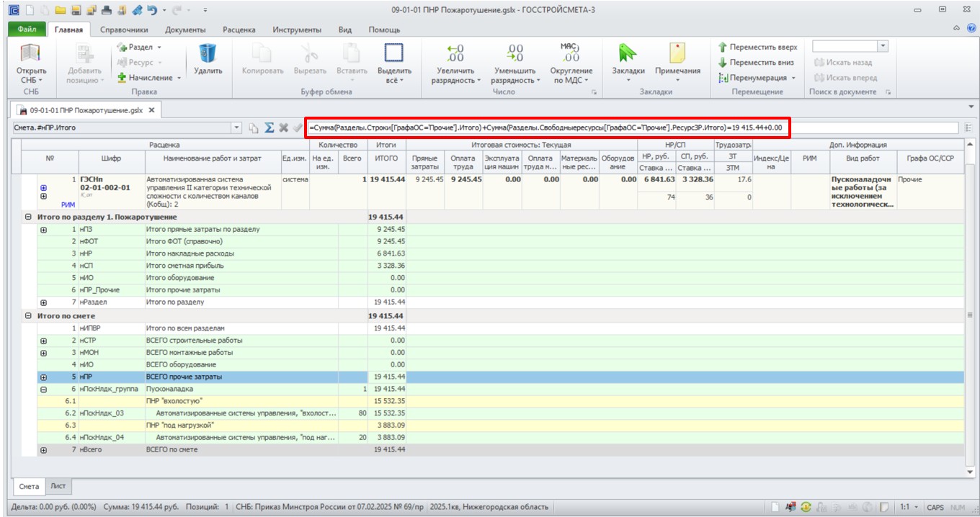Image resolution: width=980 pixels, height=517 pixels.
Task: Expand the Перенумерация dropdown
Action: 793,78
